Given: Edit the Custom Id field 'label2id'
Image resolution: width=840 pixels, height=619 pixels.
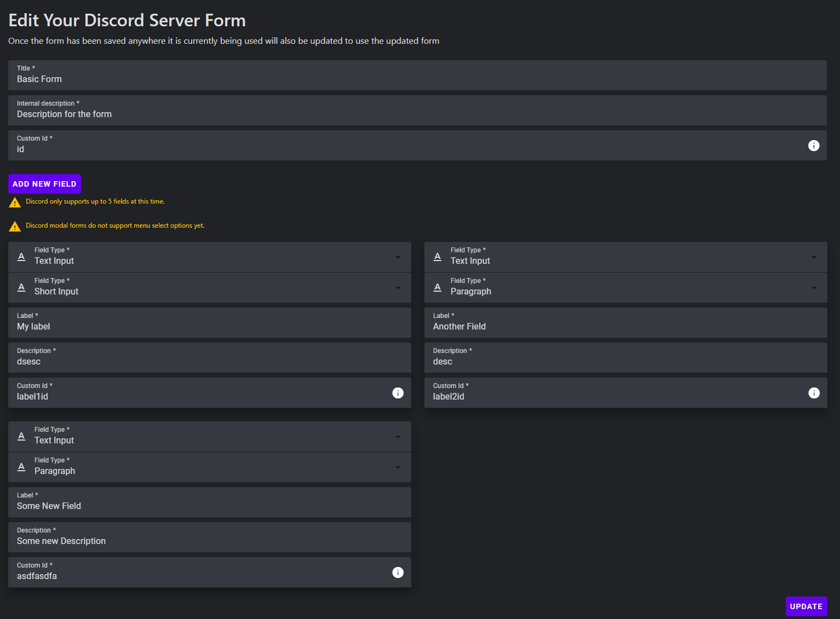Looking at the screenshot, I should click(x=626, y=393).
